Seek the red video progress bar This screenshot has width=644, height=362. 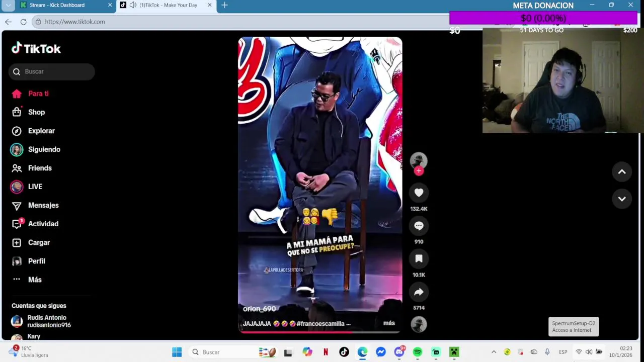[320, 332]
